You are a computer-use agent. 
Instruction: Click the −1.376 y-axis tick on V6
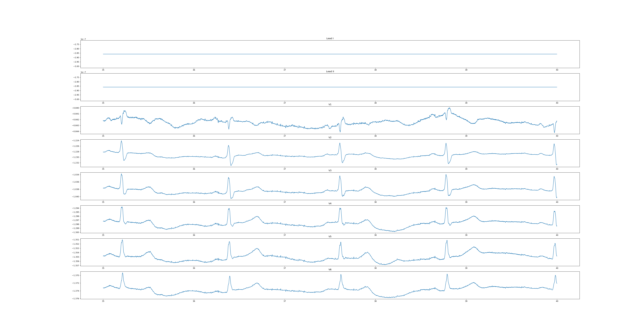point(75,299)
